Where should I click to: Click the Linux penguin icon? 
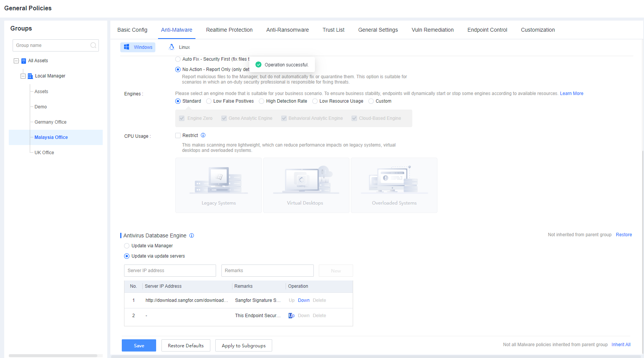point(172,47)
